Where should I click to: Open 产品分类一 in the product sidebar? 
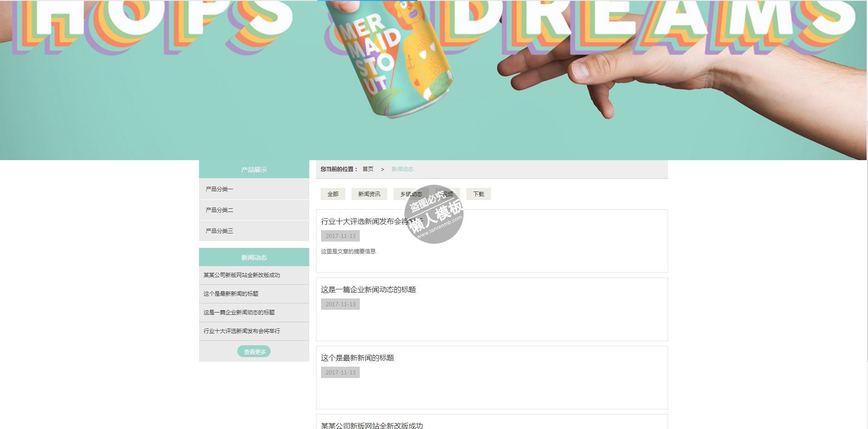pyautogui.click(x=220, y=189)
